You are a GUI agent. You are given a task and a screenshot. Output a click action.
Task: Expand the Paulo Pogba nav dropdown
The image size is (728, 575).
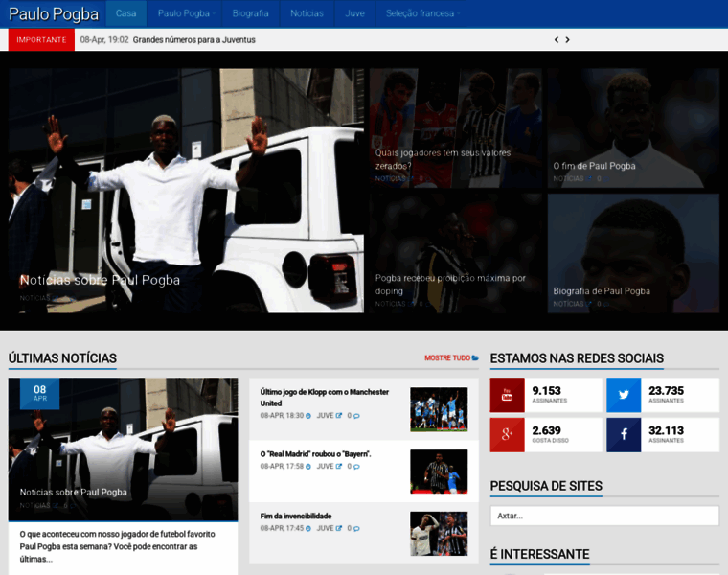pyautogui.click(x=187, y=13)
